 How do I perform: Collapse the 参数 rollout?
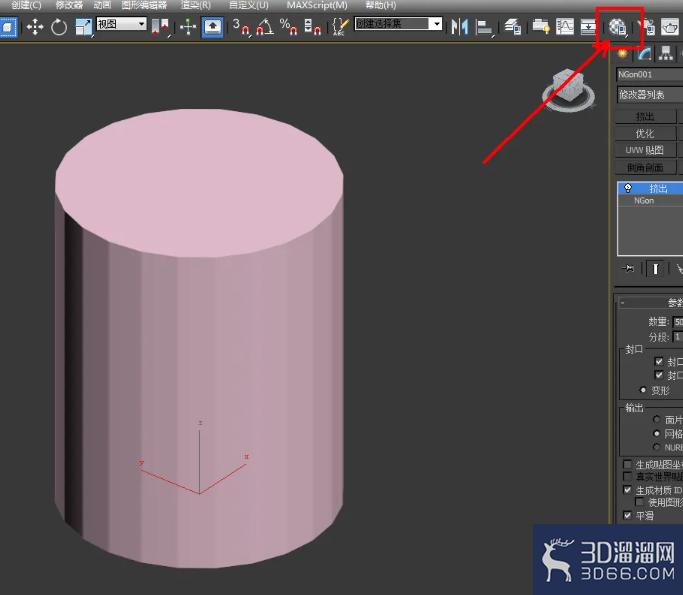click(650, 303)
